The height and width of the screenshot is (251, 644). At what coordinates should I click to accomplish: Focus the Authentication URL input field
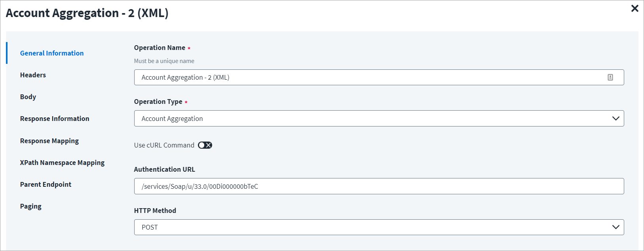tap(378, 186)
